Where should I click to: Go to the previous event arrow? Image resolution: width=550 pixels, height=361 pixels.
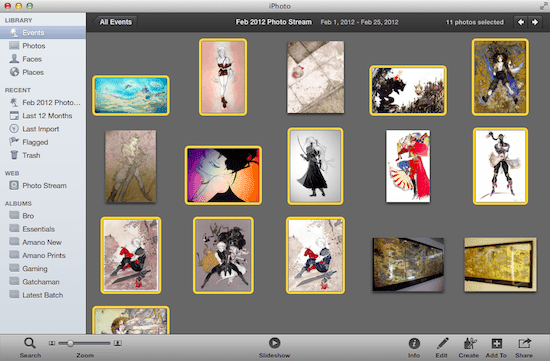click(x=521, y=22)
